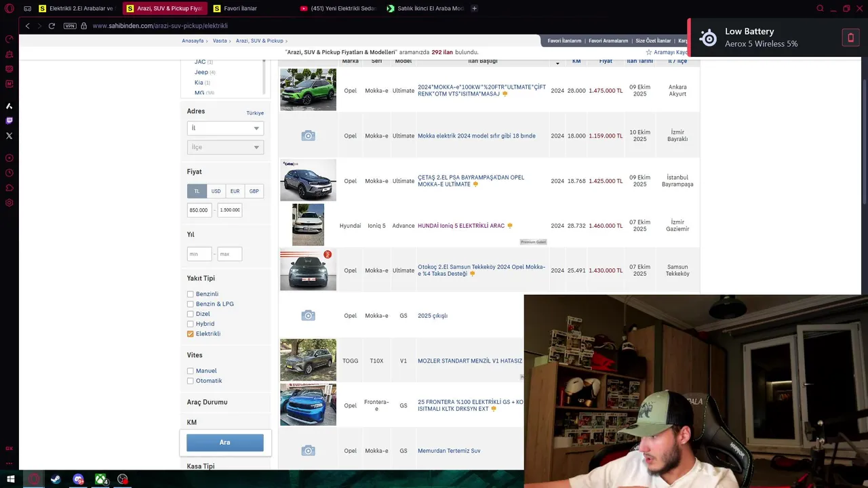This screenshot has height=488, width=868.
Task: Open the Twitch sidebar icon
Action: (9, 121)
